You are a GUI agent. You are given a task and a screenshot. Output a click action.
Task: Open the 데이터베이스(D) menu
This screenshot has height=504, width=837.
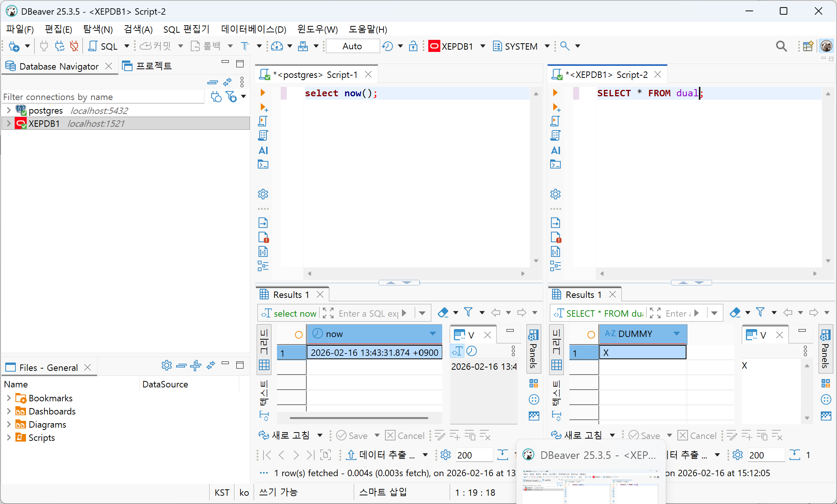coord(254,29)
